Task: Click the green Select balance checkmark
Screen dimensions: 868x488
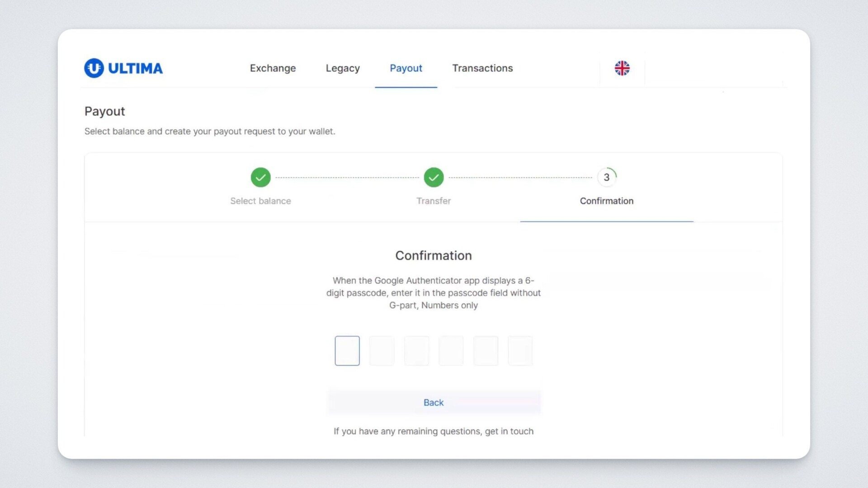Action: pos(260,177)
